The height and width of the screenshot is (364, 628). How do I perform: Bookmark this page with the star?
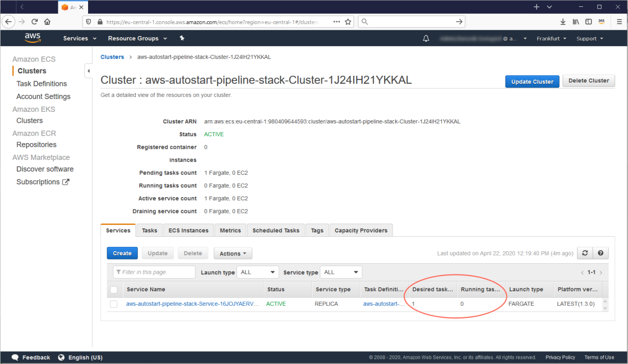[348, 22]
